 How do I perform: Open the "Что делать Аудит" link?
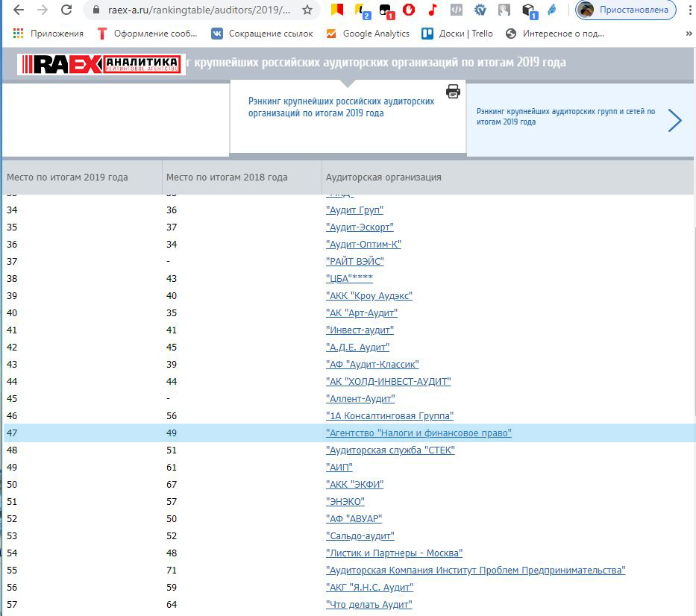369,605
